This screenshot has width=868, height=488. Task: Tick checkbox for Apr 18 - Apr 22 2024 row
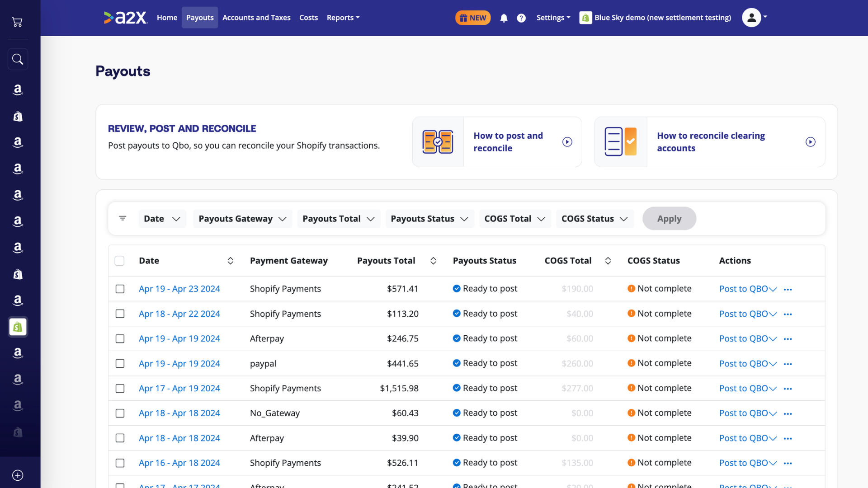pyautogui.click(x=120, y=314)
